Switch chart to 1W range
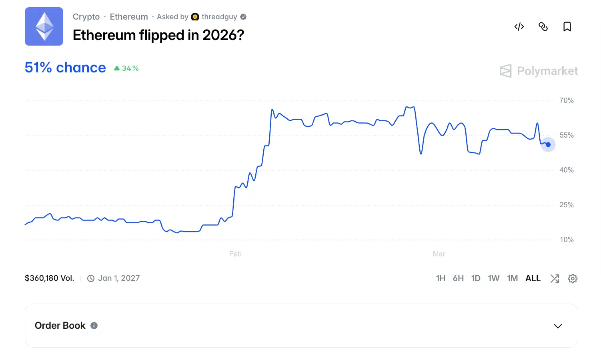This screenshot has width=601, height=364. [494, 278]
